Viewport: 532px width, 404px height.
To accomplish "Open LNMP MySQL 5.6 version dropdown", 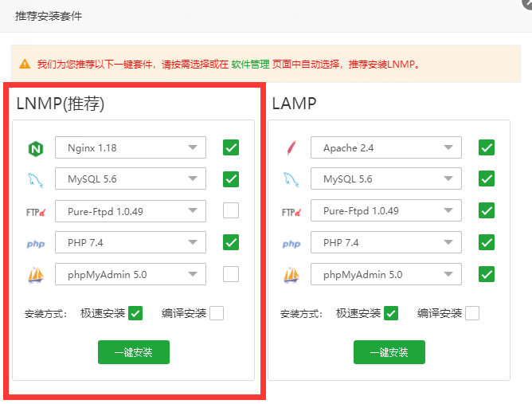I will (131, 178).
